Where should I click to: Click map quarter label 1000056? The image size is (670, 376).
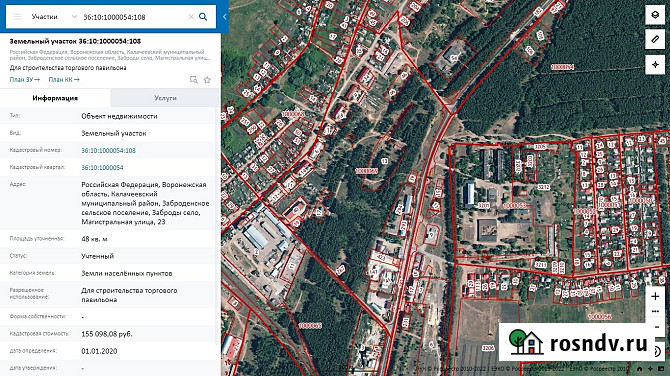(x=600, y=317)
